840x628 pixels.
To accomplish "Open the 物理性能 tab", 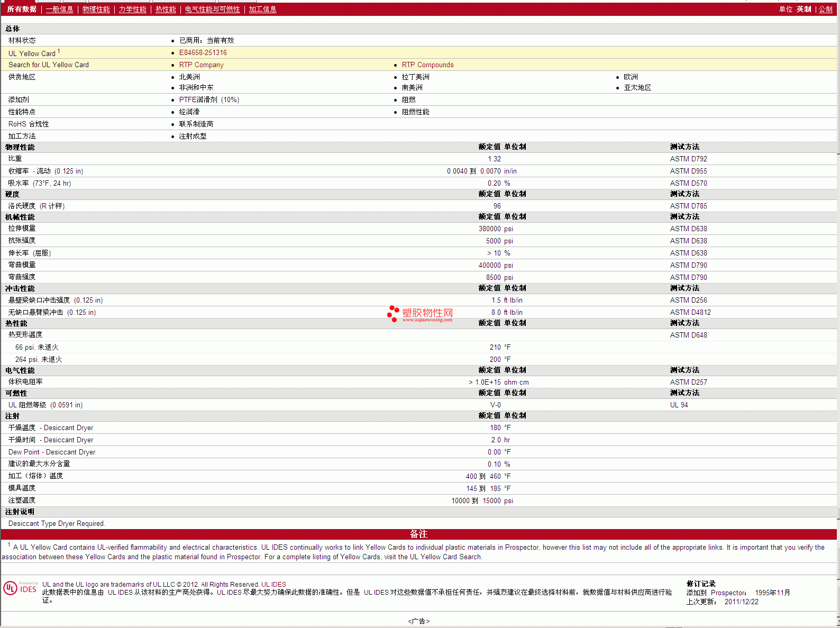I will 96,10.
